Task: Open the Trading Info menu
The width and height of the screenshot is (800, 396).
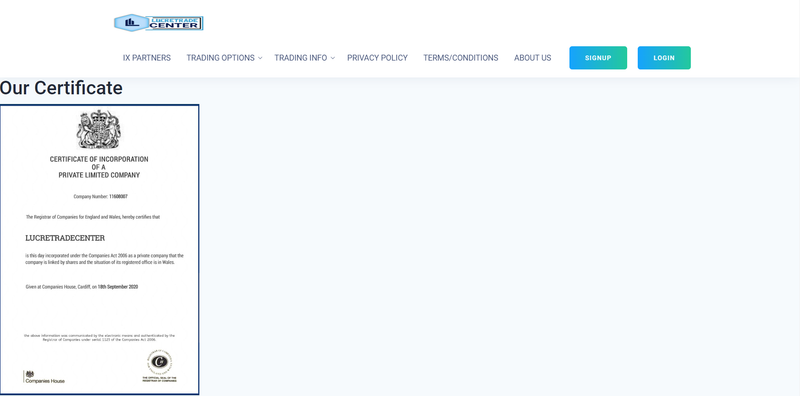Action: (301, 58)
